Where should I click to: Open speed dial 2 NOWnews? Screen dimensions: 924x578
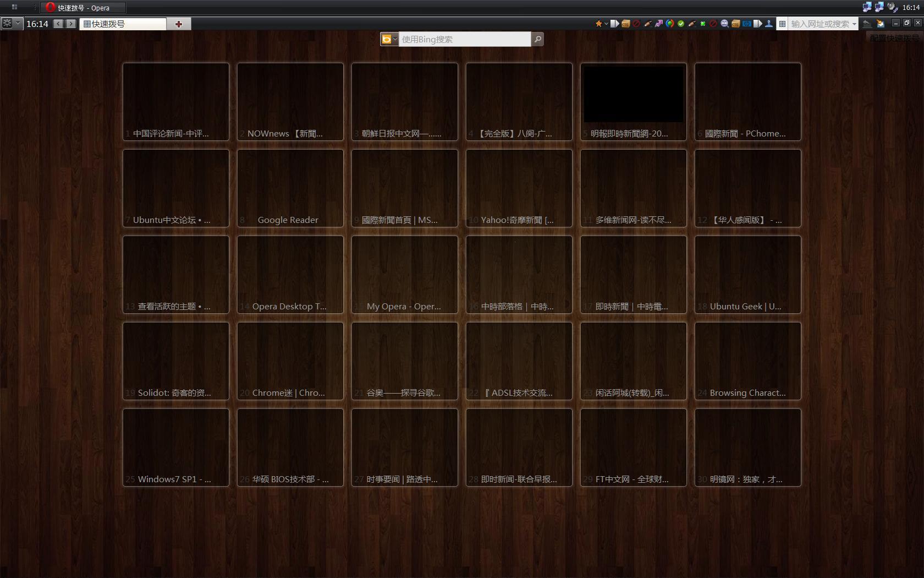pyautogui.click(x=290, y=102)
